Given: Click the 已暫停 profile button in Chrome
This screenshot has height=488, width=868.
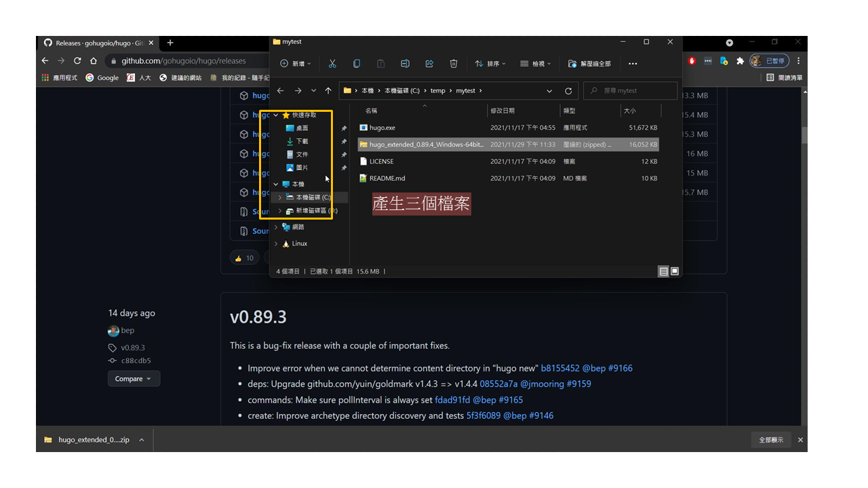Looking at the screenshot, I should 769,61.
